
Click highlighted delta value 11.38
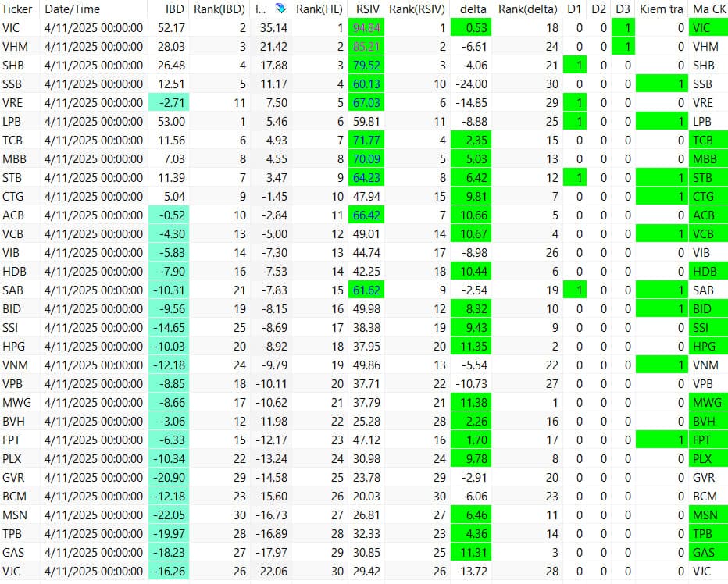pos(471,403)
